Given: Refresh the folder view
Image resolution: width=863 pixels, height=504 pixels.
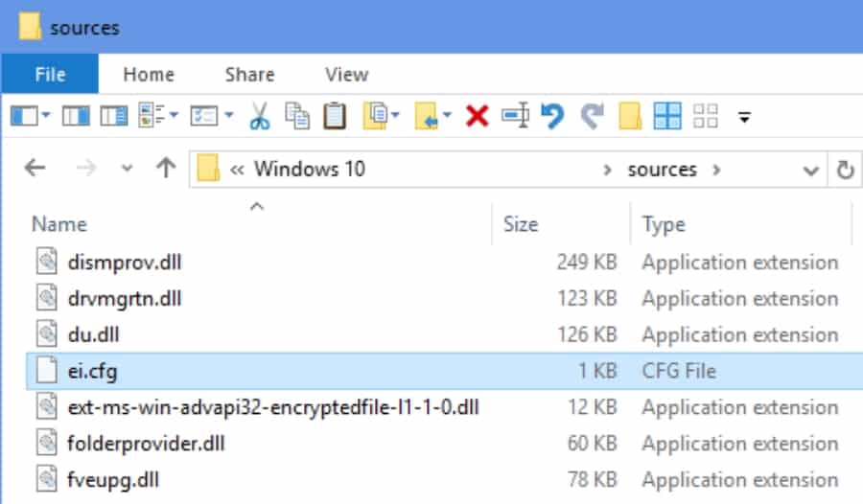Looking at the screenshot, I should tap(845, 170).
